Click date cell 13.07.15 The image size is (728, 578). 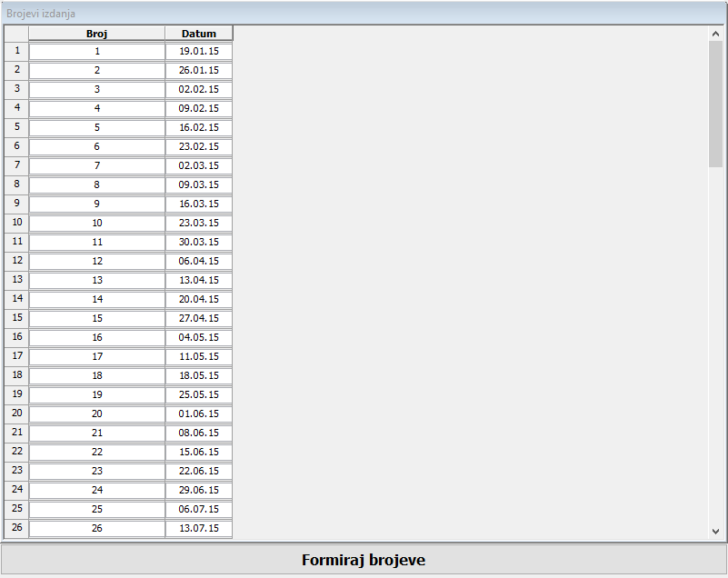[199, 529]
